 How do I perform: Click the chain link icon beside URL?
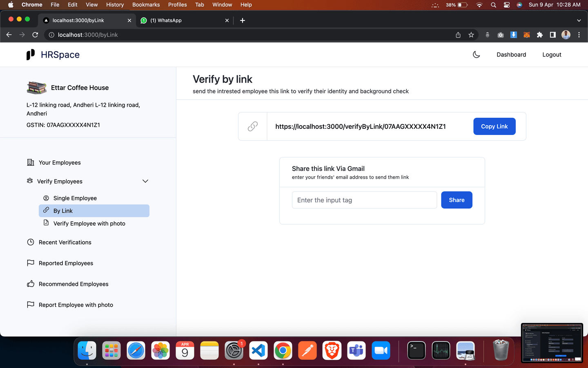click(x=253, y=126)
